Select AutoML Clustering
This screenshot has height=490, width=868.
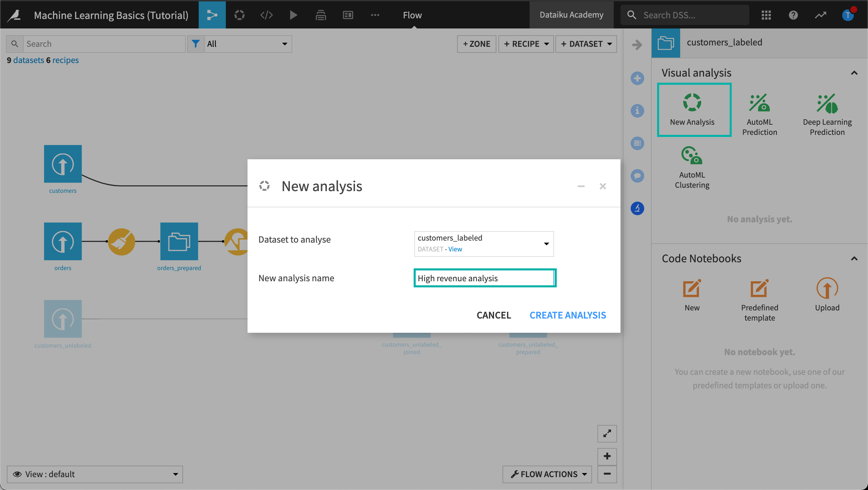(x=692, y=167)
